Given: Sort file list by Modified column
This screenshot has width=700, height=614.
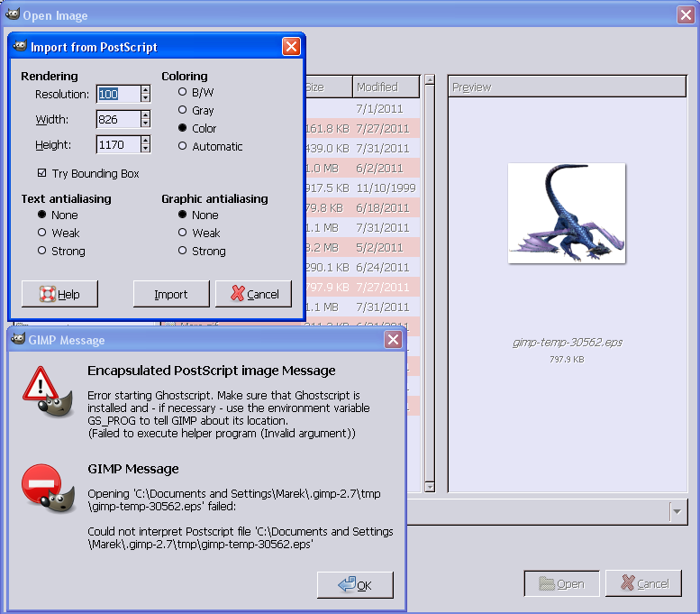Looking at the screenshot, I should pos(386,87).
